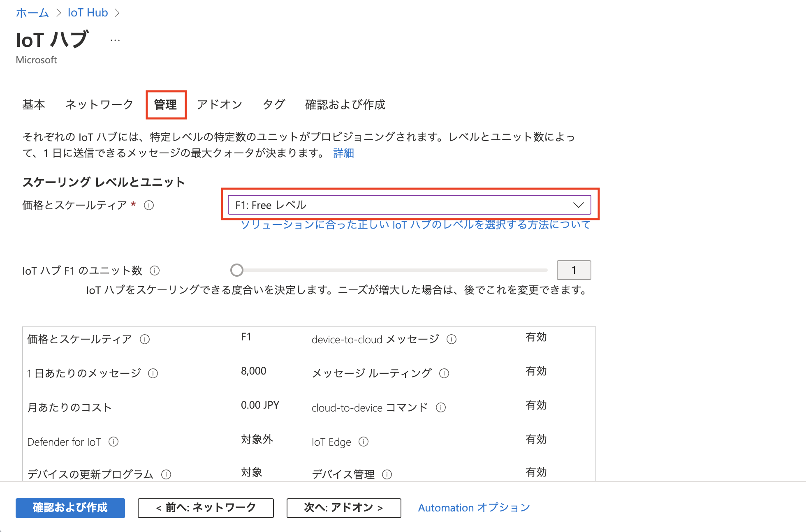Click the unit count number field
This screenshot has width=806, height=532.
coord(574,270)
